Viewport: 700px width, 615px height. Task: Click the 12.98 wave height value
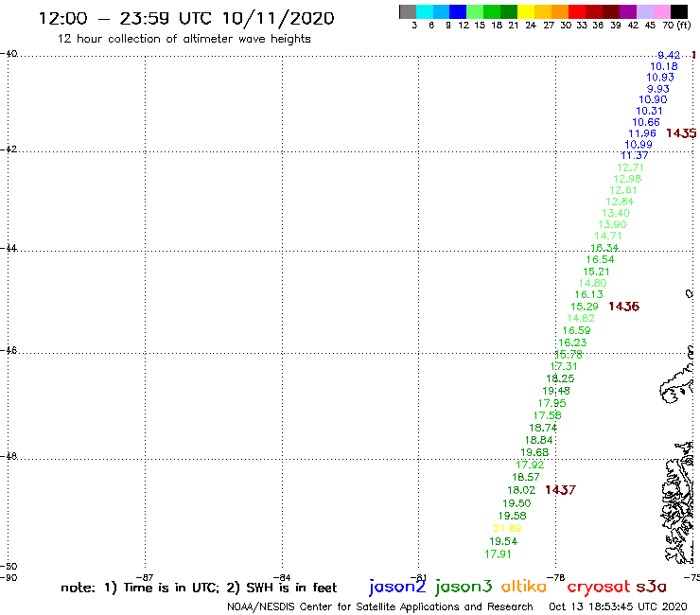pyautogui.click(x=627, y=179)
